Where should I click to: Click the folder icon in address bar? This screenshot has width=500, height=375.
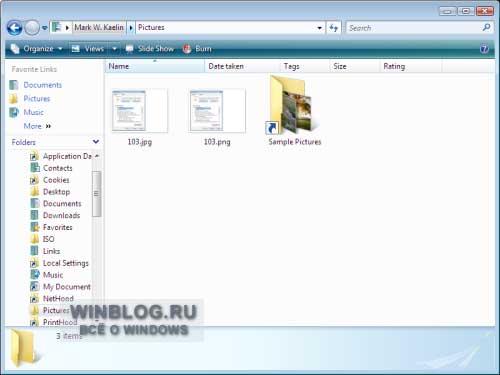coord(57,27)
